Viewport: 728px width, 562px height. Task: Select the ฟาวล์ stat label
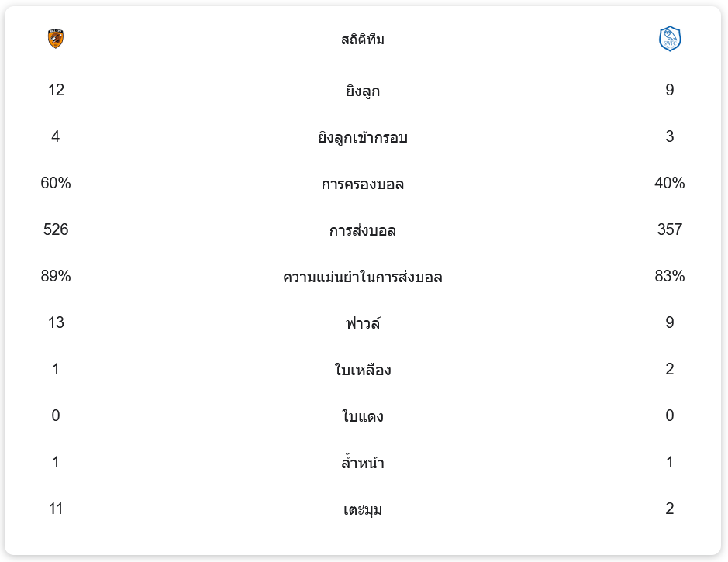pyautogui.click(x=363, y=323)
